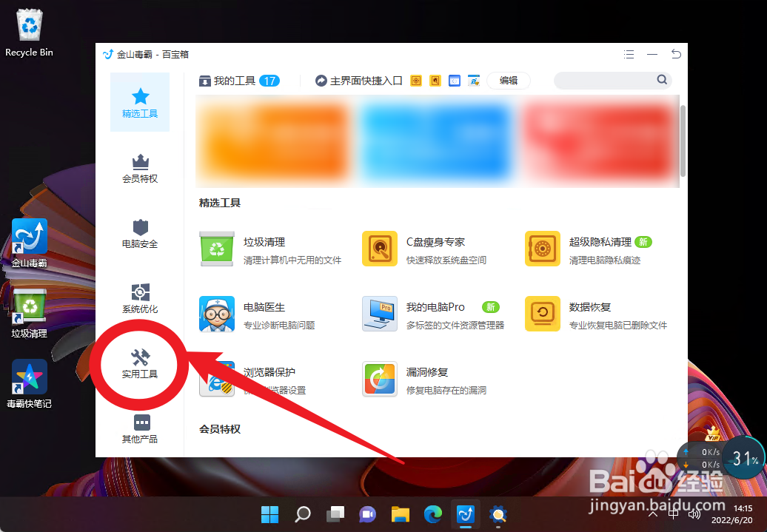767x532 pixels.
Task: Open the Windows Start menu
Action: 269,514
